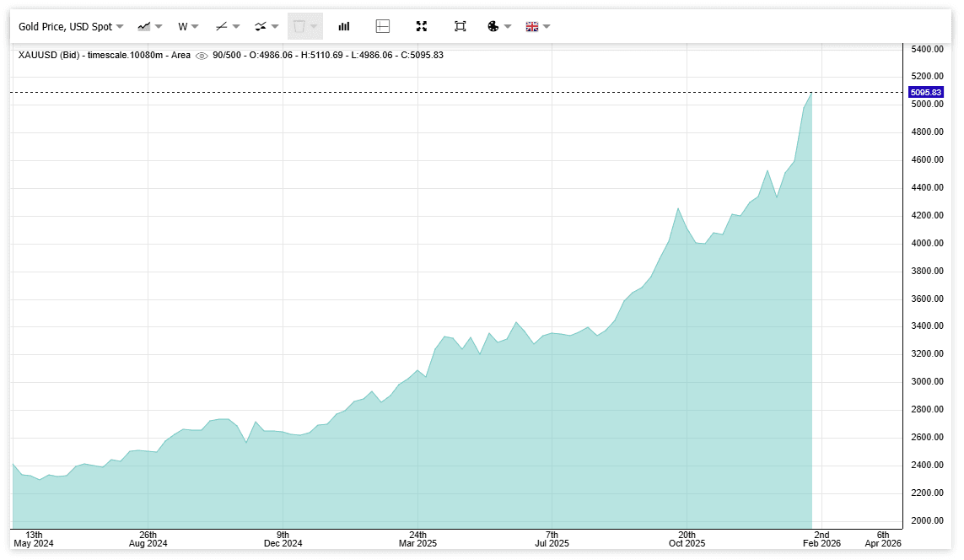Click the bar chart volume icon
Screen dimensions: 964x560
pos(344,26)
